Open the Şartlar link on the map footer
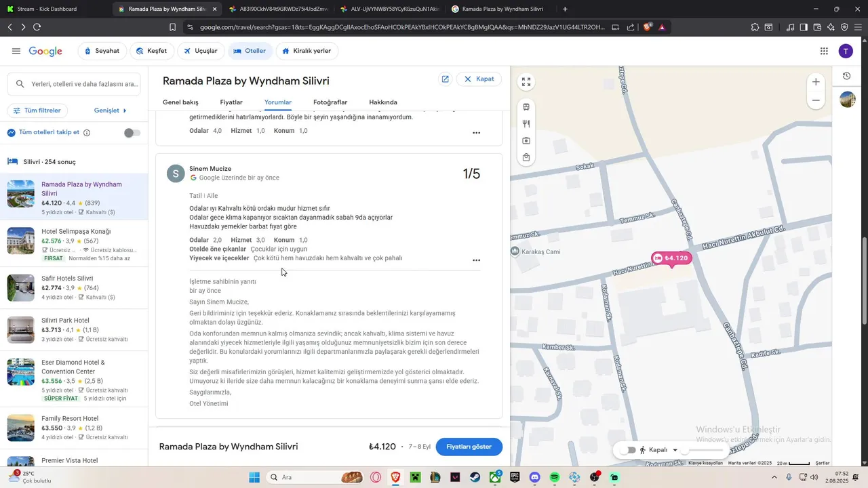Image resolution: width=868 pixels, height=488 pixels. pyautogui.click(x=822, y=463)
